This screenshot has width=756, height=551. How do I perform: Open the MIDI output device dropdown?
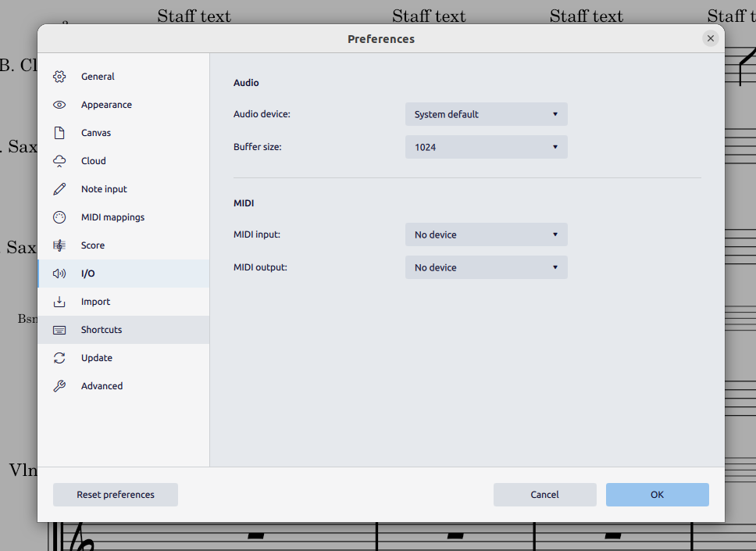click(x=486, y=267)
